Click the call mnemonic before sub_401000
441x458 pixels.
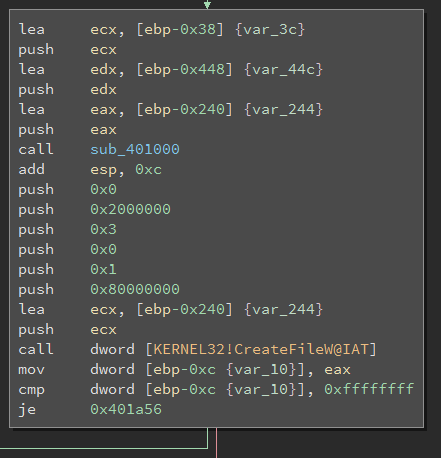point(36,150)
